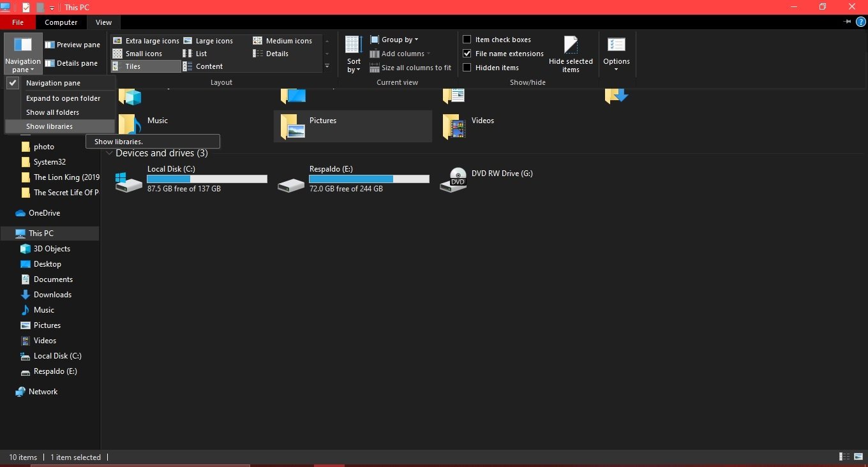This screenshot has height=467, width=868.
Task: Switch to List layout
Action: click(x=195, y=54)
